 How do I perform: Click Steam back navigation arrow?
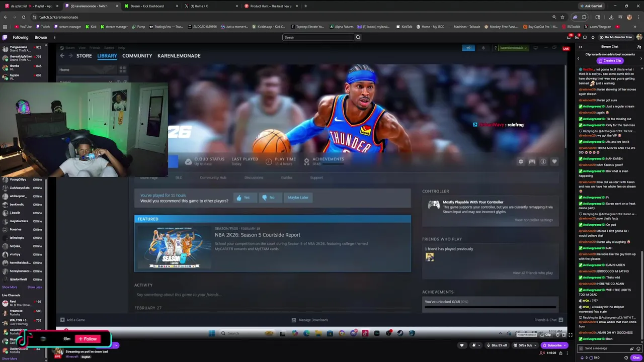[x=62, y=56]
